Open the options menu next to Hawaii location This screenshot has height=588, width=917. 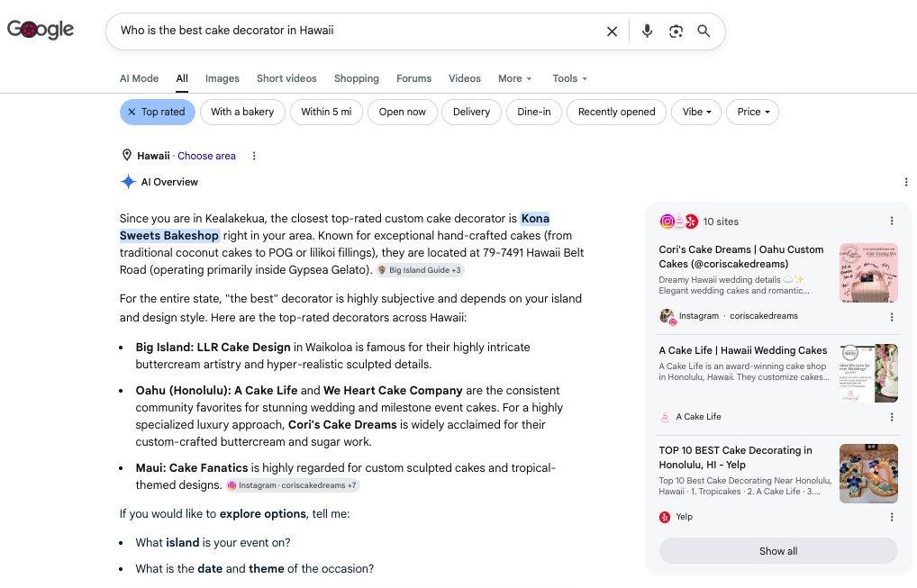pyautogui.click(x=254, y=156)
